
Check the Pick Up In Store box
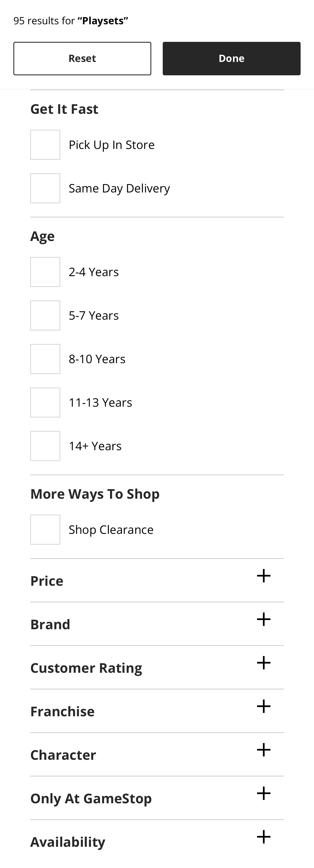click(45, 145)
